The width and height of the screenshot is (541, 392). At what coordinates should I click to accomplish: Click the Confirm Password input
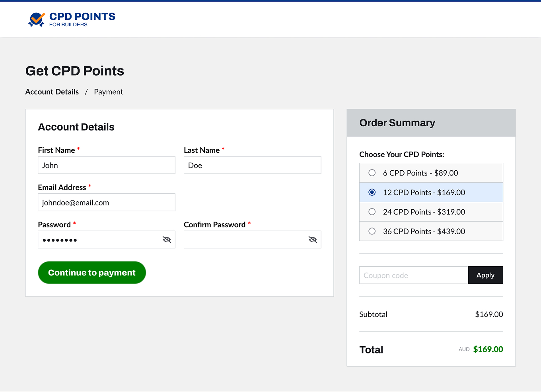[245, 240]
